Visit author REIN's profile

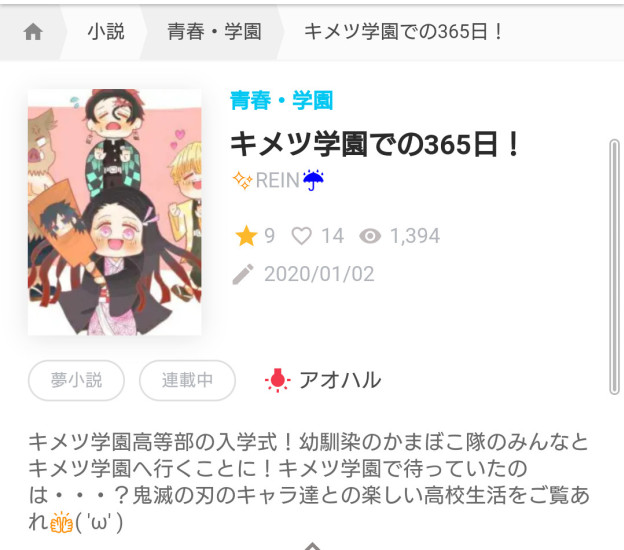click(277, 180)
